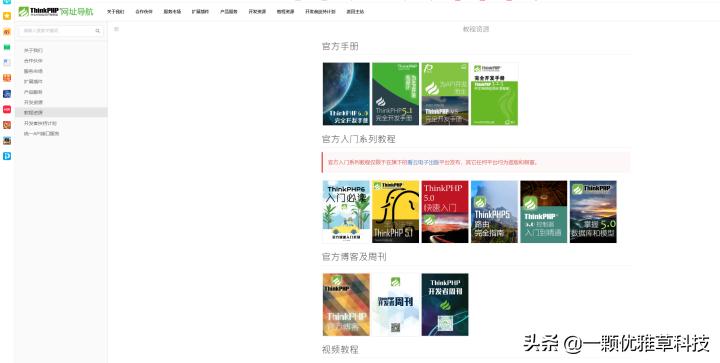Screen dimensions: 720x363
Task: Click the 官方入门系列教程 section heading
Action: tap(359, 139)
